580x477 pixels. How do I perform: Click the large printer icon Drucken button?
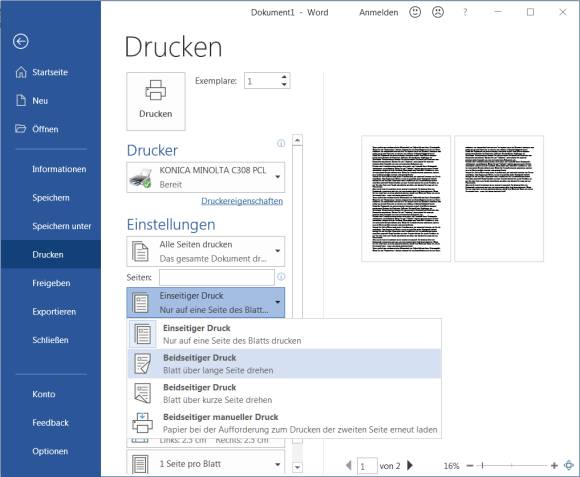pyautogui.click(x=156, y=101)
